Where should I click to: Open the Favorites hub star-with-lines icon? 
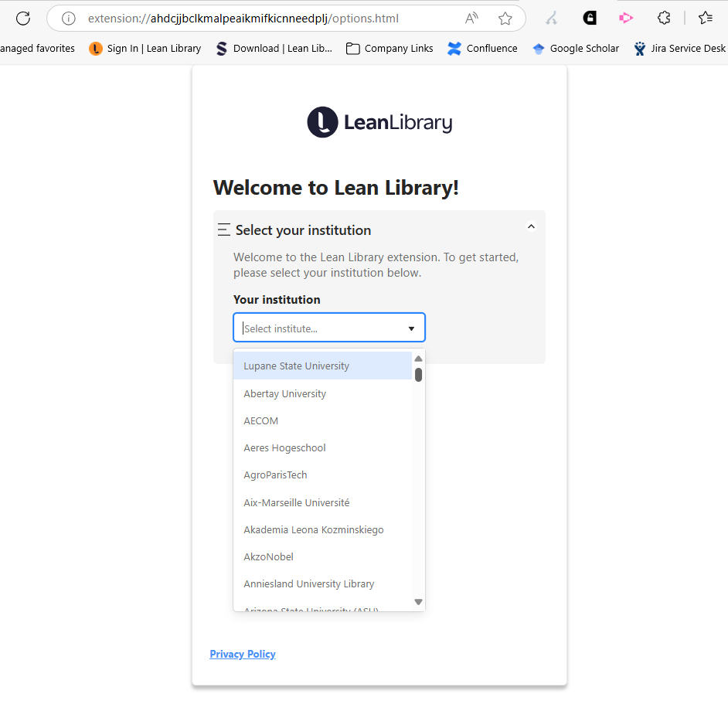click(x=705, y=17)
